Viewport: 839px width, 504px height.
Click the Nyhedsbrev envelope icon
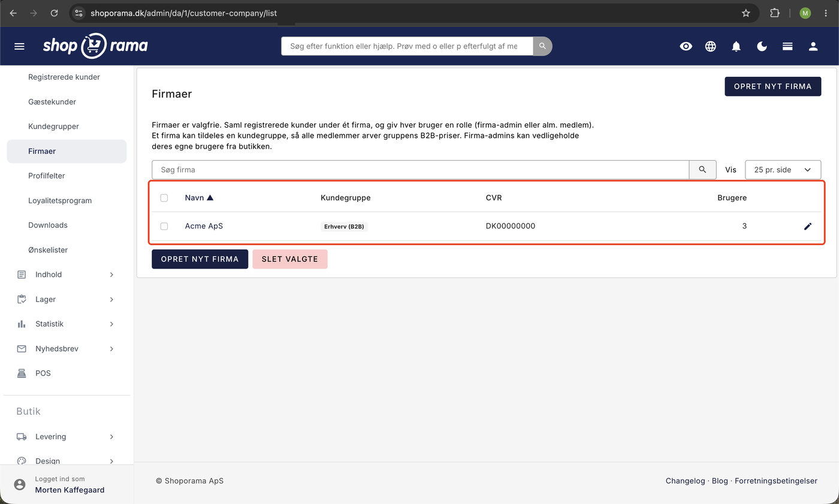(22, 348)
